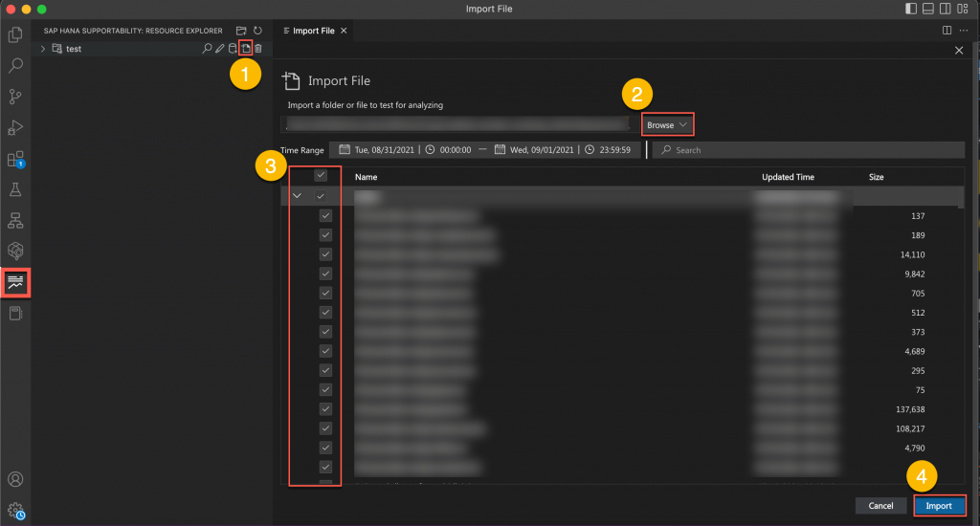Split the editor to the right
980x526 pixels.
(947, 30)
